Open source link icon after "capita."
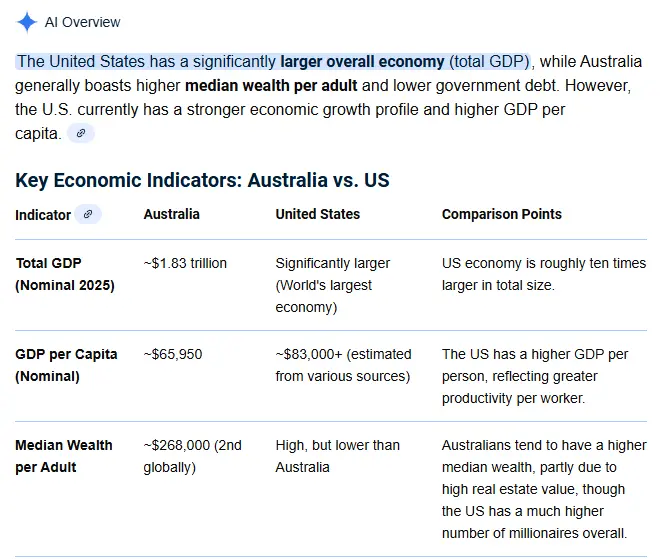The height and width of the screenshot is (559, 664). tap(81, 133)
